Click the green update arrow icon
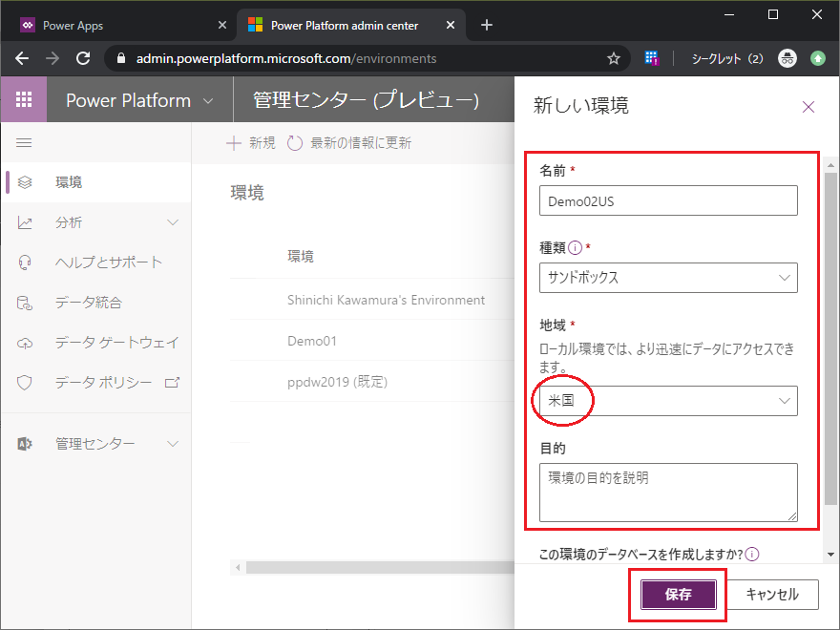 click(x=817, y=58)
